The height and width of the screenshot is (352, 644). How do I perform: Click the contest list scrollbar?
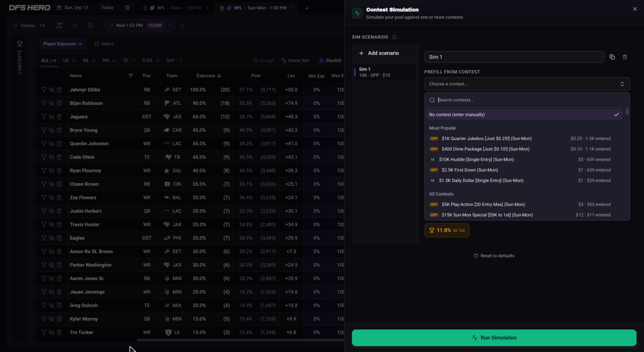627,112
